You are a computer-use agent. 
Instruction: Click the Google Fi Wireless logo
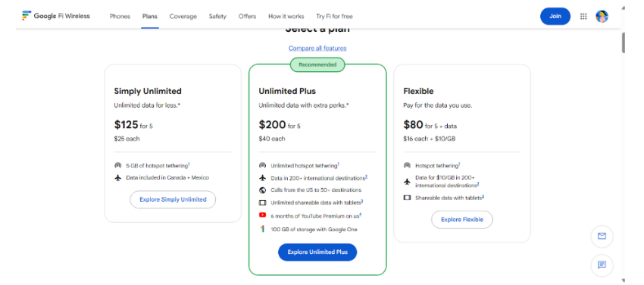[x=56, y=16]
